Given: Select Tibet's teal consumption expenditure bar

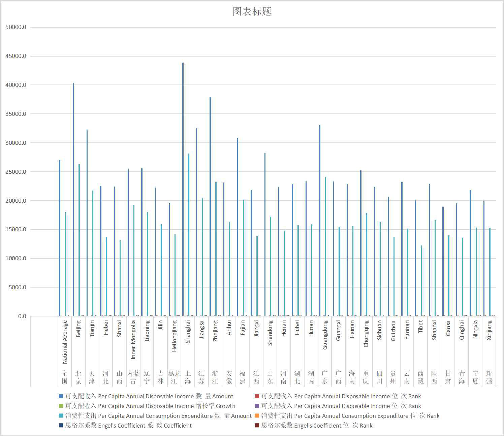Looking at the screenshot, I should coord(421,281).
